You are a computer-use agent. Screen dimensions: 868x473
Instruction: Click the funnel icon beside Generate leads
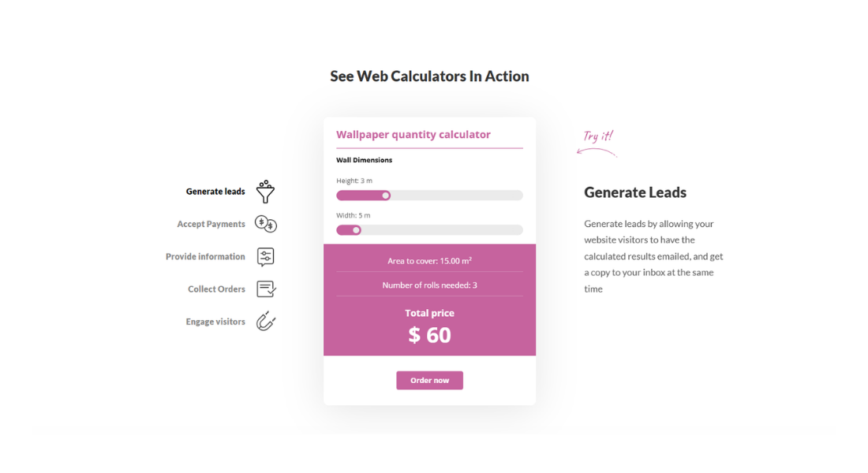click(265, 192)
